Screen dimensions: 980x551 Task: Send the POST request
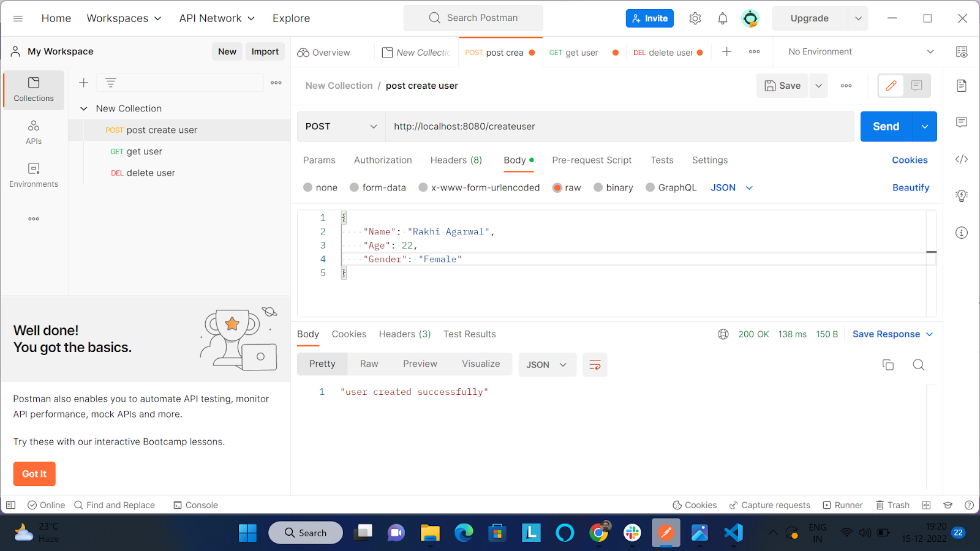886,127
